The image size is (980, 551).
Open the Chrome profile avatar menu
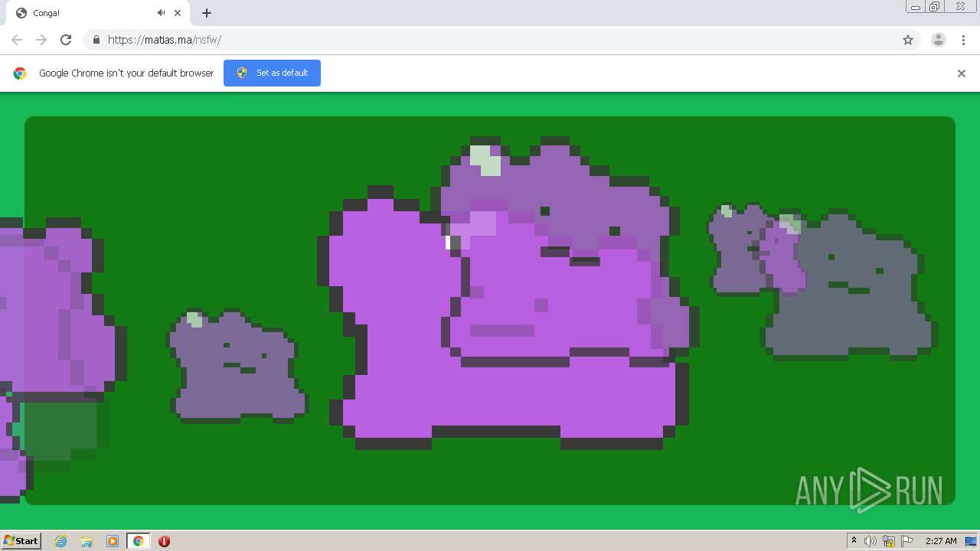tap(938, 40)
